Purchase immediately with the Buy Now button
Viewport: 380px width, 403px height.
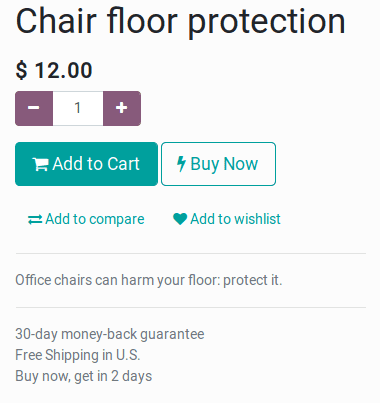[x=218, y=164]
